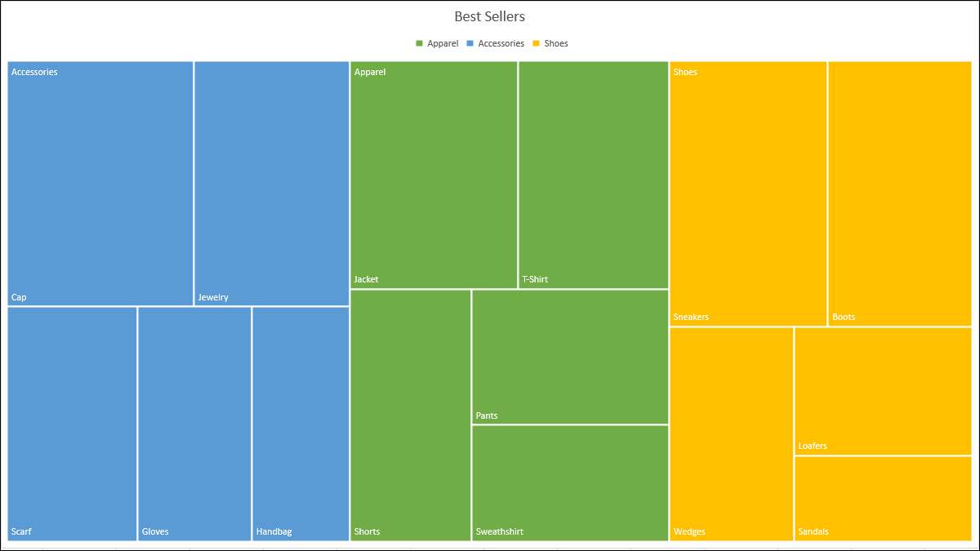Image resolution: width=980 pixels, height=551 pixels.
Task: Click the Accessories legend label
Action: click(502, 43)
